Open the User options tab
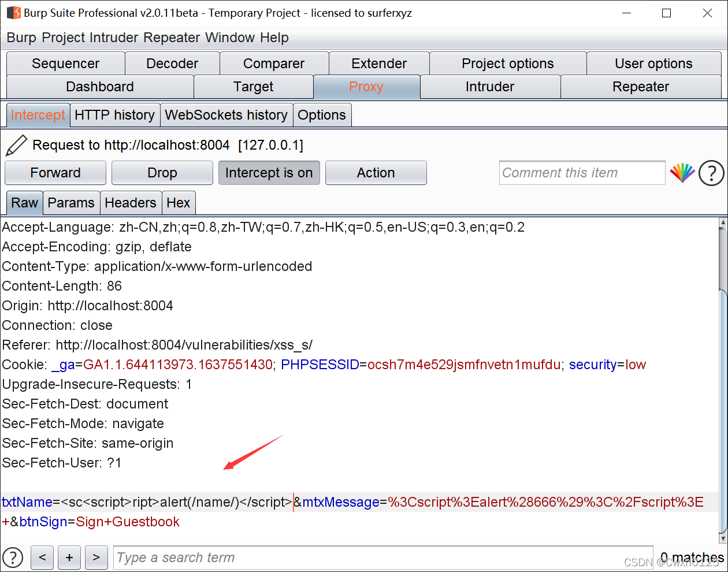 coord(653,64)
